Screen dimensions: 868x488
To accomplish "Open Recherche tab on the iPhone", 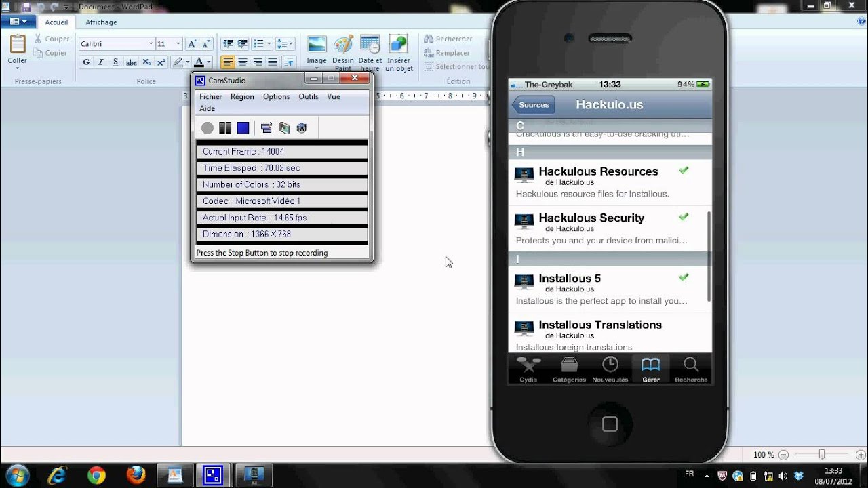I will click(691, 369).
